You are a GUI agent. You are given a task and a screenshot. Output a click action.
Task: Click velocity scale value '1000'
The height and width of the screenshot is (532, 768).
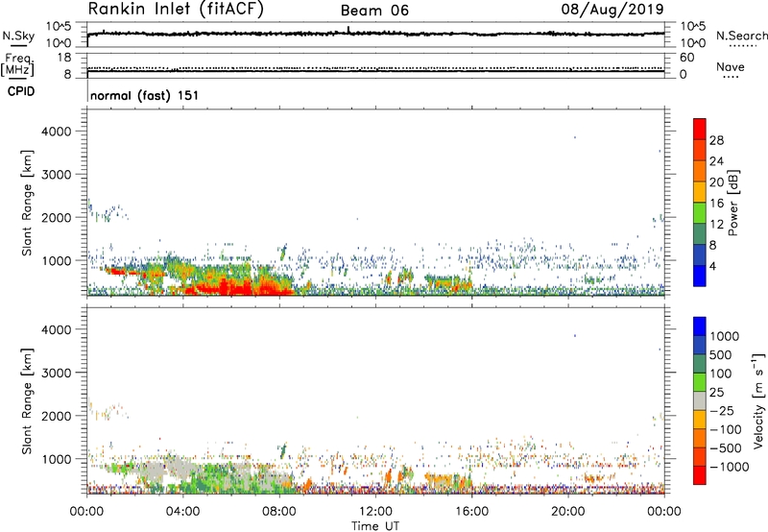(724, 336)
